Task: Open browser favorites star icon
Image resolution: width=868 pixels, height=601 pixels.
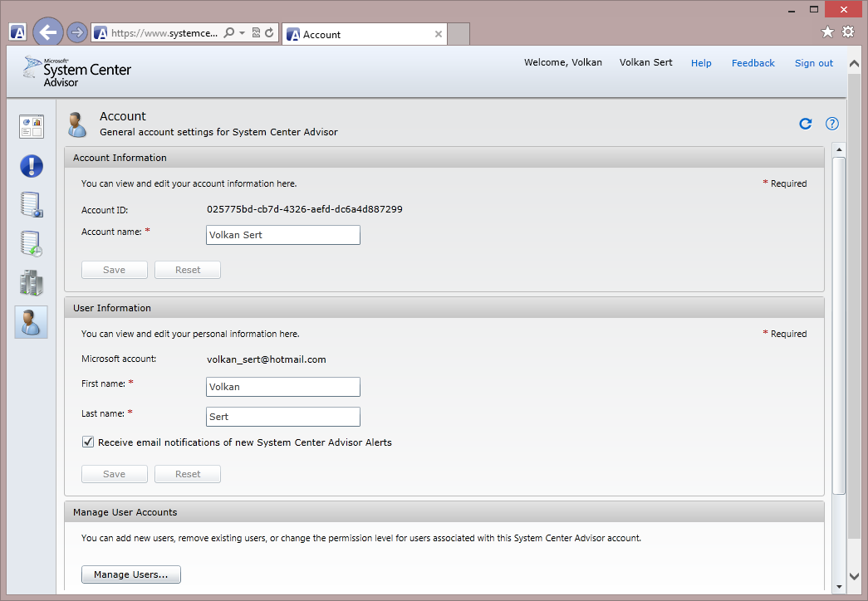Action: pyautogui.click(x=827, y=32)
